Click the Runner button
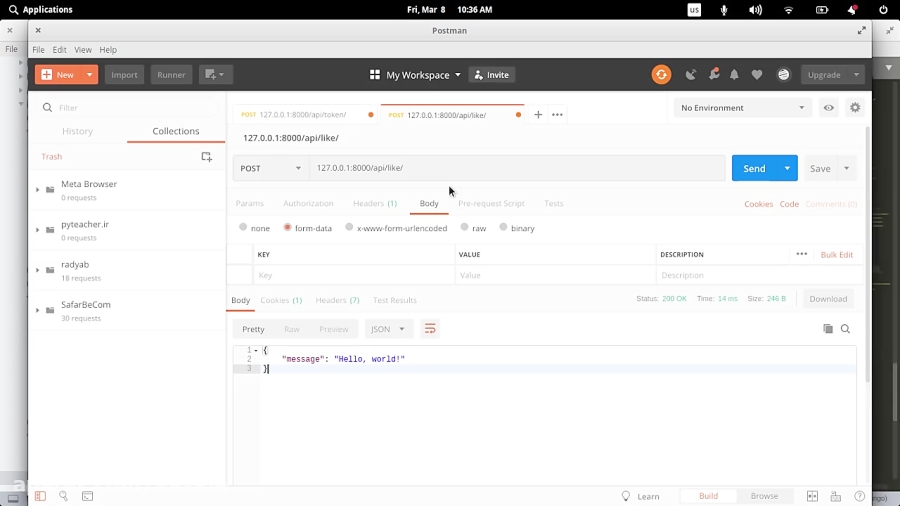The image size is (900, 506). pyautogui.click(x=171, y=75)
